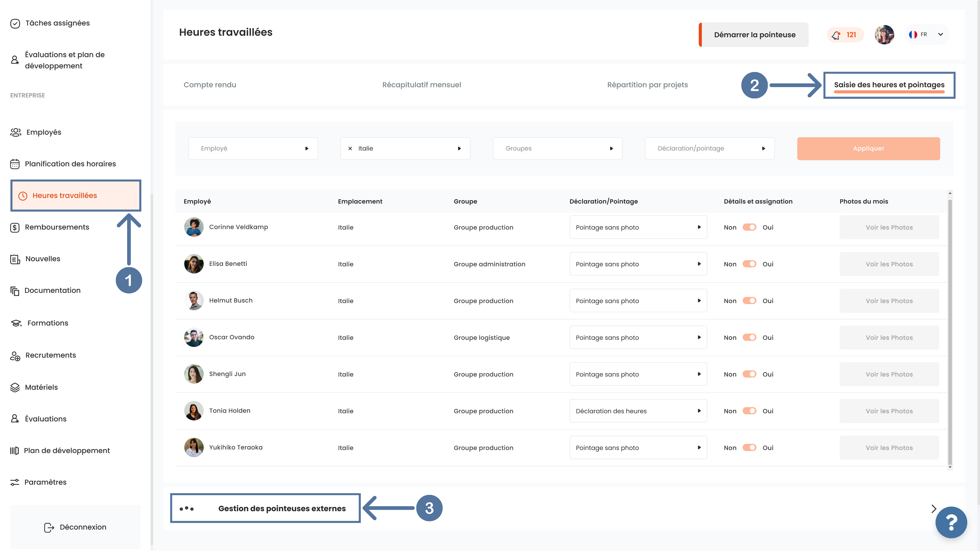Viewport: 980px width, 551px height.
Task: Open the Italie location filter dropdown
Action: coord(405,148)
